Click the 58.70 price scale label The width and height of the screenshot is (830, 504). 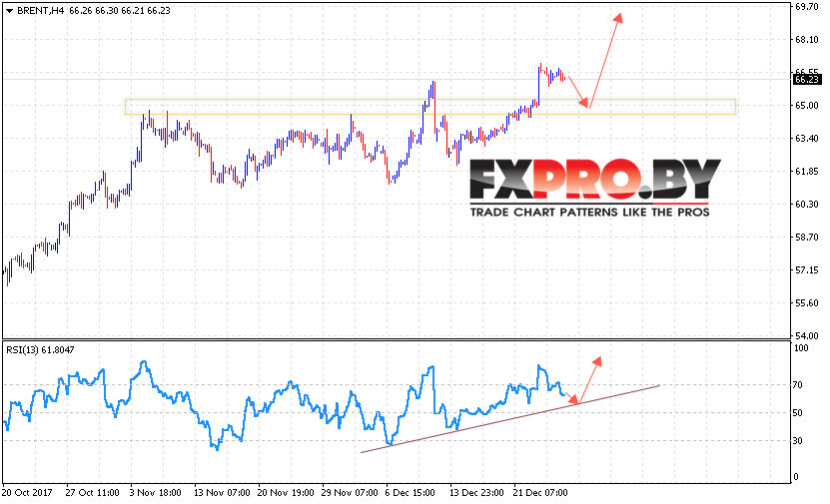(807, 238)
